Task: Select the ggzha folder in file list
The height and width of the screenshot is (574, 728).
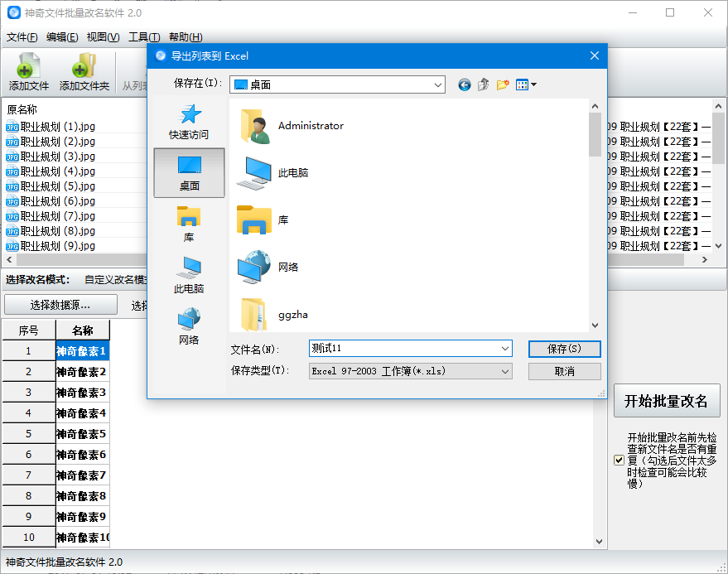Action: tap(272, 315)
